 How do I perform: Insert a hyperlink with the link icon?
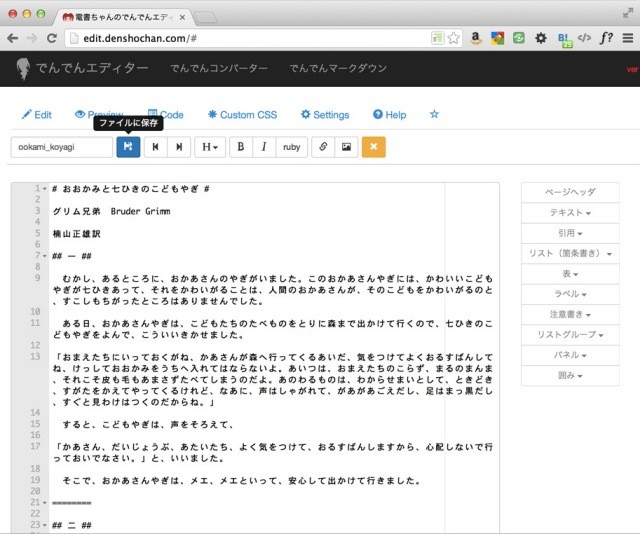[x=323, y=147]
